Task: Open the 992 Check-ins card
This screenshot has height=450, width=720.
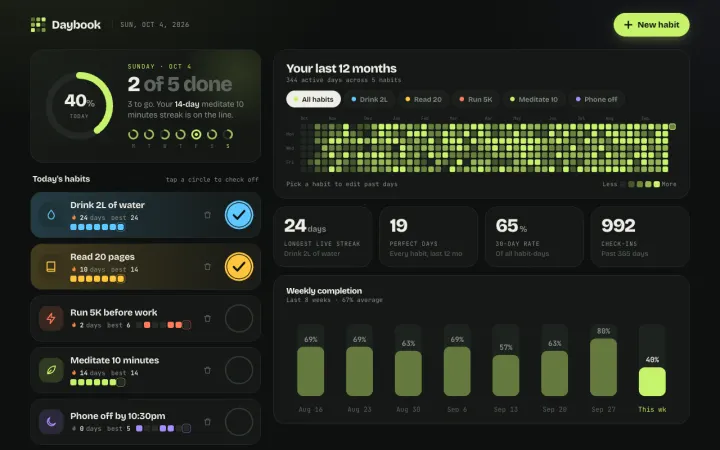Action: [x=640, y=236]
